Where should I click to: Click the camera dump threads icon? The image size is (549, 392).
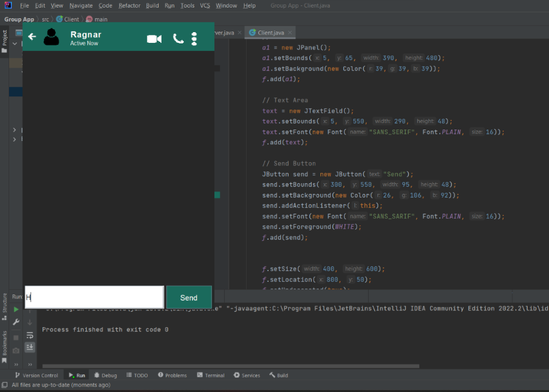click(16, 350)
